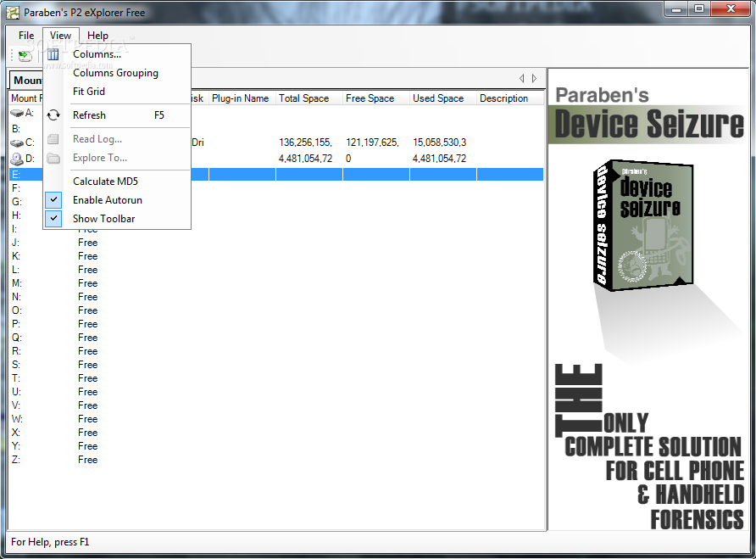Minimize the P2 eXplorer window
This screenshot has width=756, height=559.
point(676,8)
